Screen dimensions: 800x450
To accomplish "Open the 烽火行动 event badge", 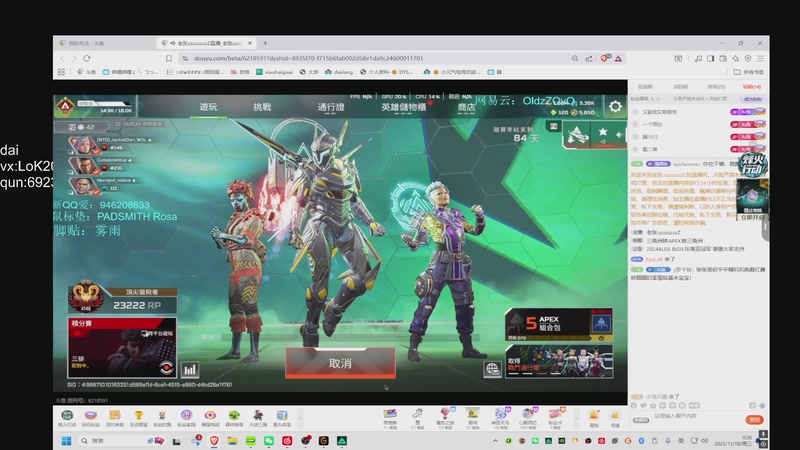I will [x=753, y=164].
